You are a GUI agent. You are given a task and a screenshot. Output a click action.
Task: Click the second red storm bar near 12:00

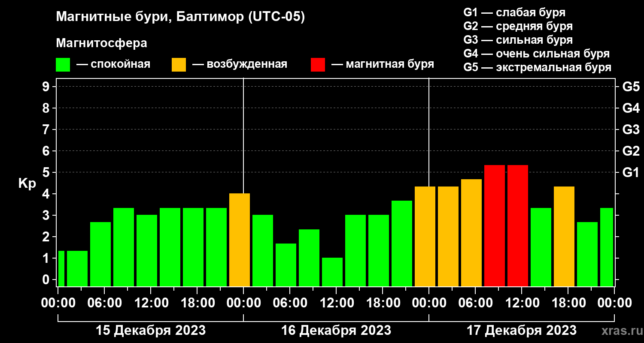518,226
